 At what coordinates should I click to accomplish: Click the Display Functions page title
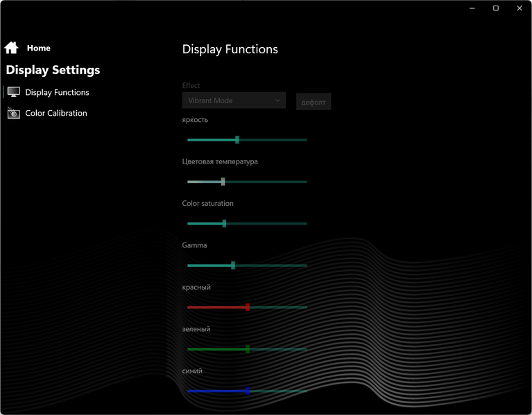coord(230,49)
